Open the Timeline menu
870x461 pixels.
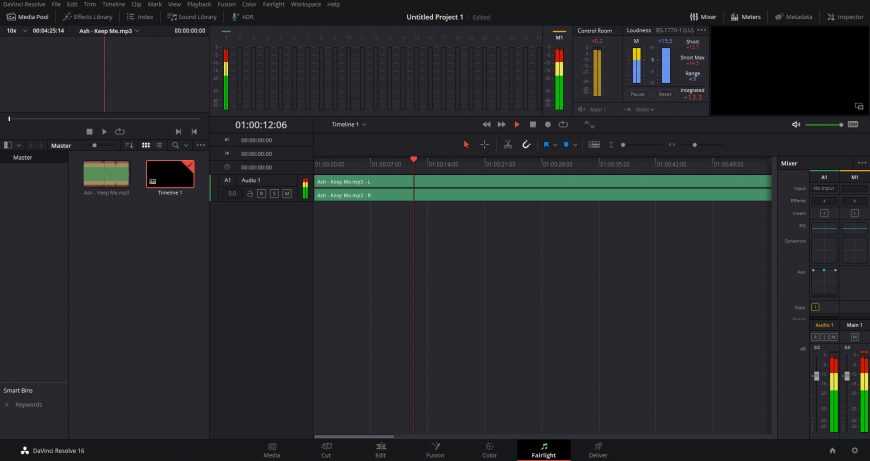point(114,4)
